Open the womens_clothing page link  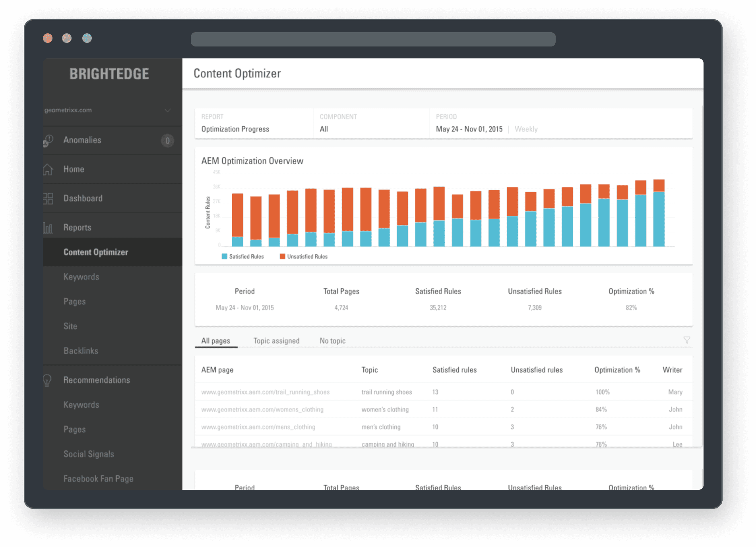262,410
